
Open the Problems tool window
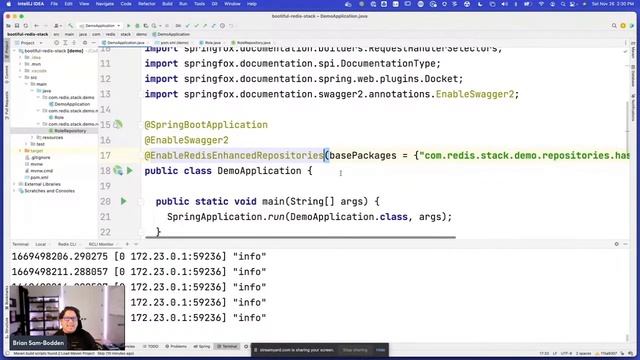176,347
